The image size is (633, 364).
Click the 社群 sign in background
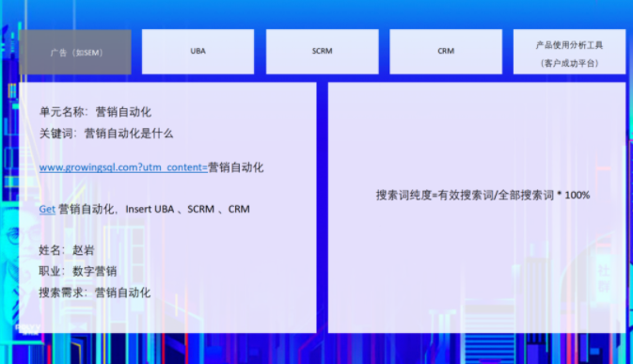(x=604, y=278)
